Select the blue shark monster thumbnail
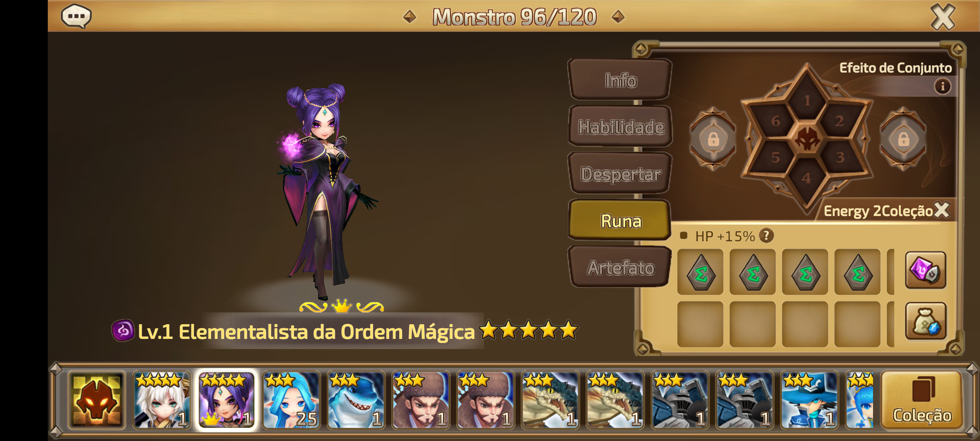The height and width of the screenshot is (441, 980). tap(356, 400)
